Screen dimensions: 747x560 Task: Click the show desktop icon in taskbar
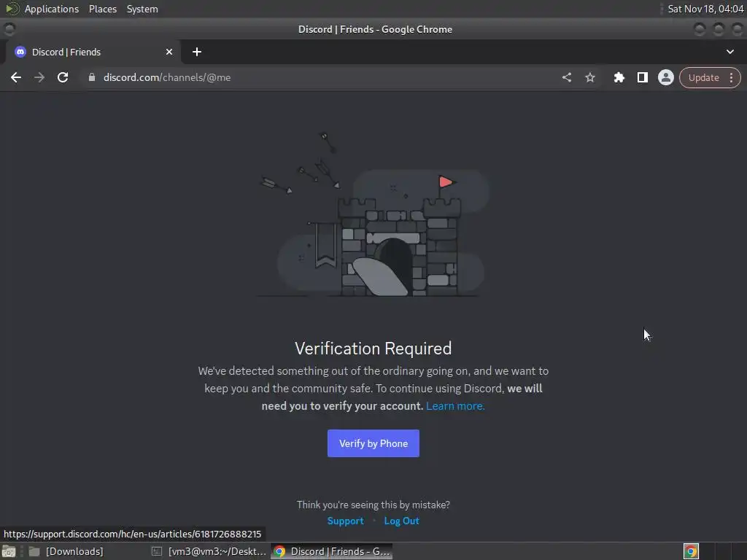(x=9, y=551)
